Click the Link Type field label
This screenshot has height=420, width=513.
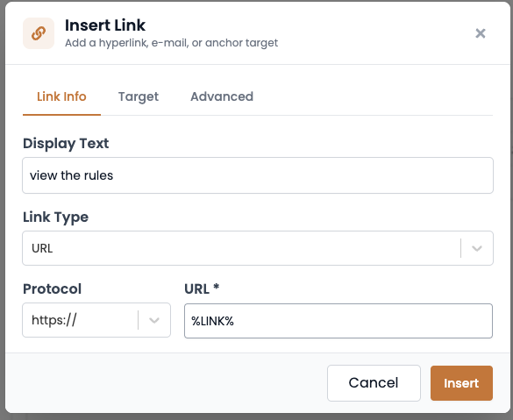(55, 217)
